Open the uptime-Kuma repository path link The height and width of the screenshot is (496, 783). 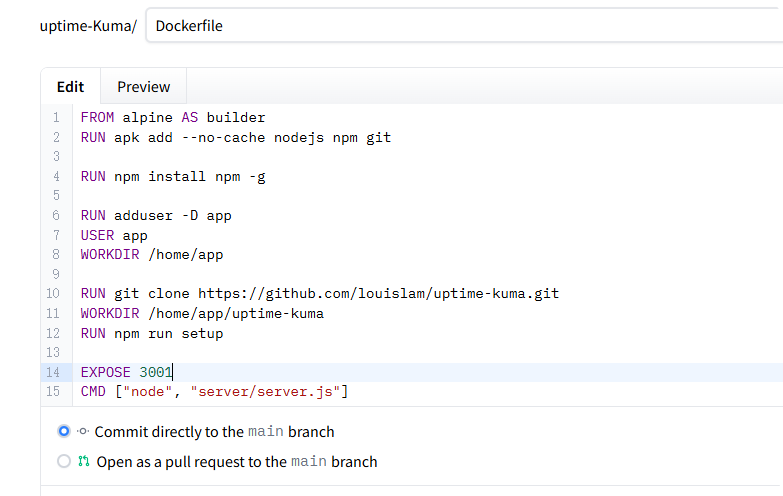[x=86, y=26]
